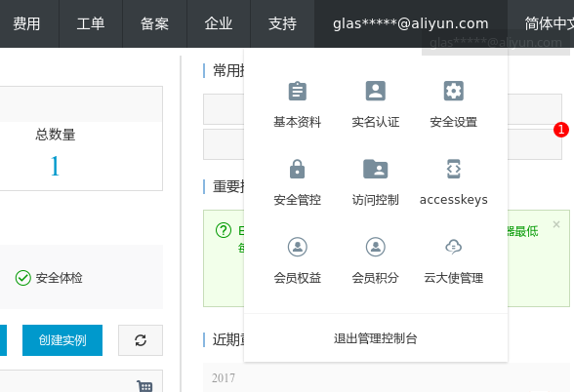Open the 基本资料 clipboard icon

pos(297,91)
